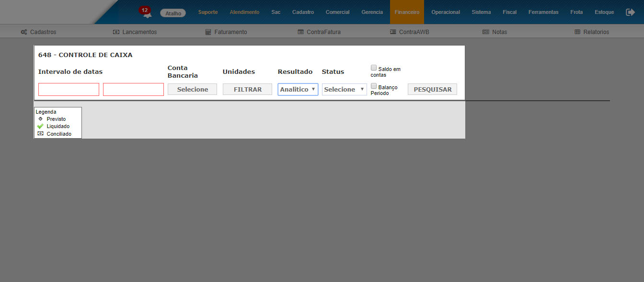Click the Atalho shortcut pill button
The width and height of the screenshot is (644, 282).
(x=173, y=13)
